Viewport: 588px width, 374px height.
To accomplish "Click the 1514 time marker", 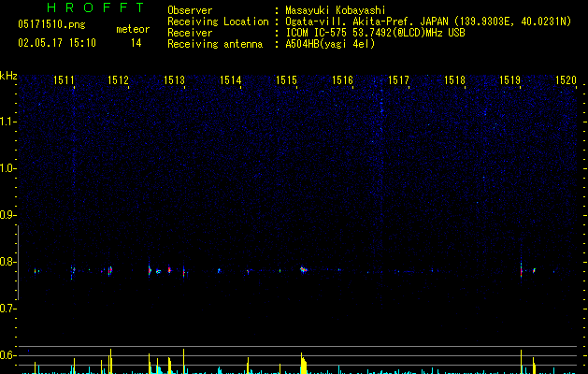I will tap(230, 80).
